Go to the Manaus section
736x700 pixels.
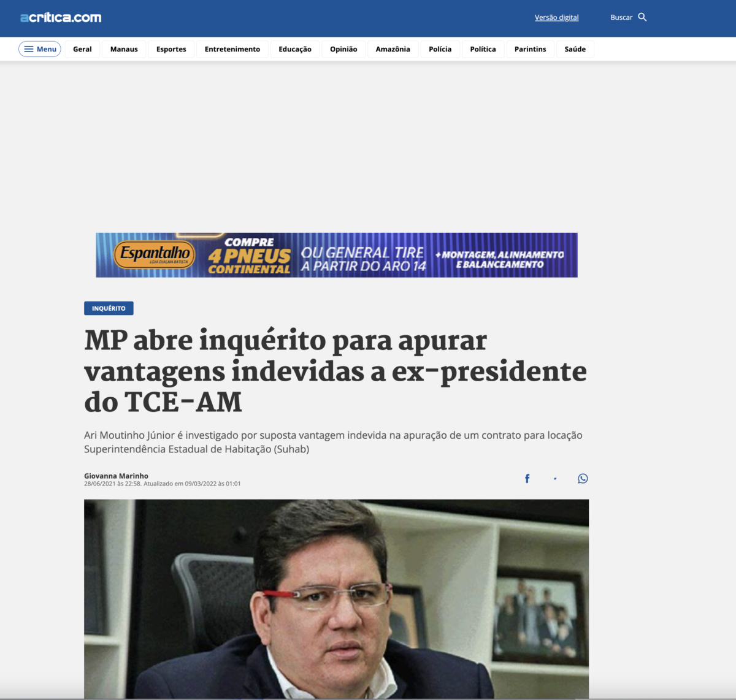[x=124, y=49]
